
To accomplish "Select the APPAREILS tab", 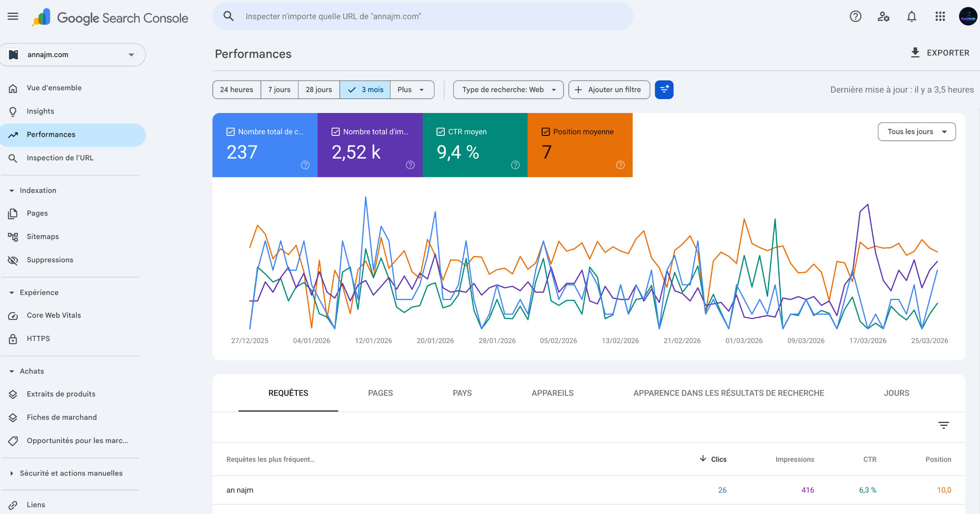I will point(552,393).
